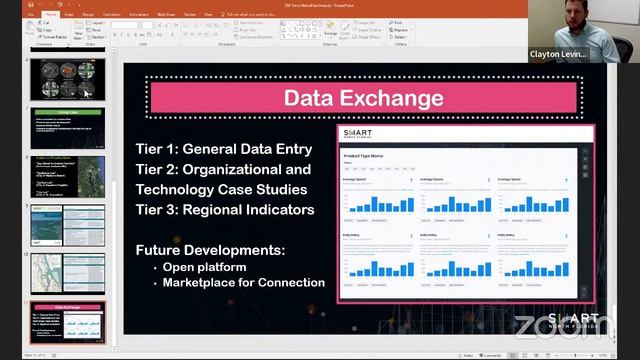Click the slide panel scroll-up arrow
The height and width of the screenshot is (360, 640).
click(x=114, y=50)
